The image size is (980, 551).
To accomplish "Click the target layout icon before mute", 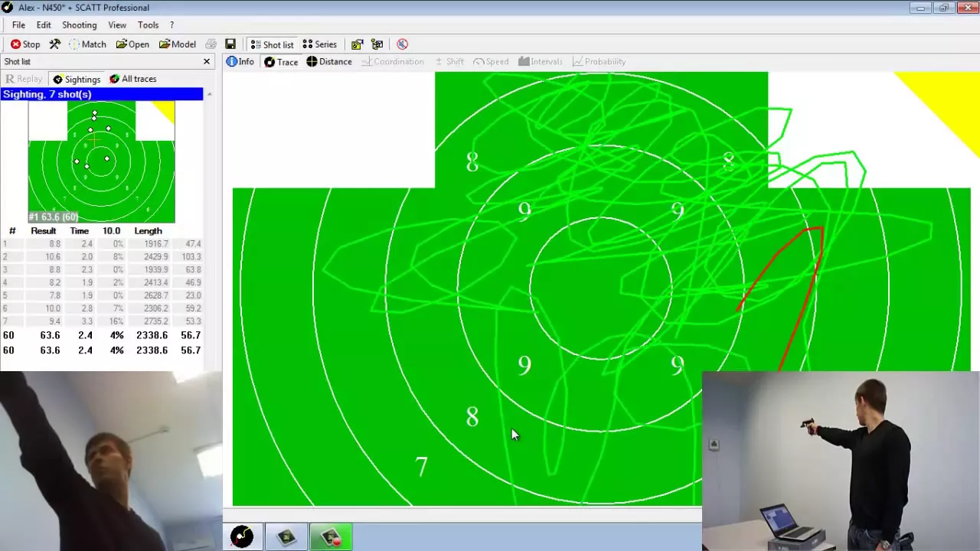I will pos(377,44).
